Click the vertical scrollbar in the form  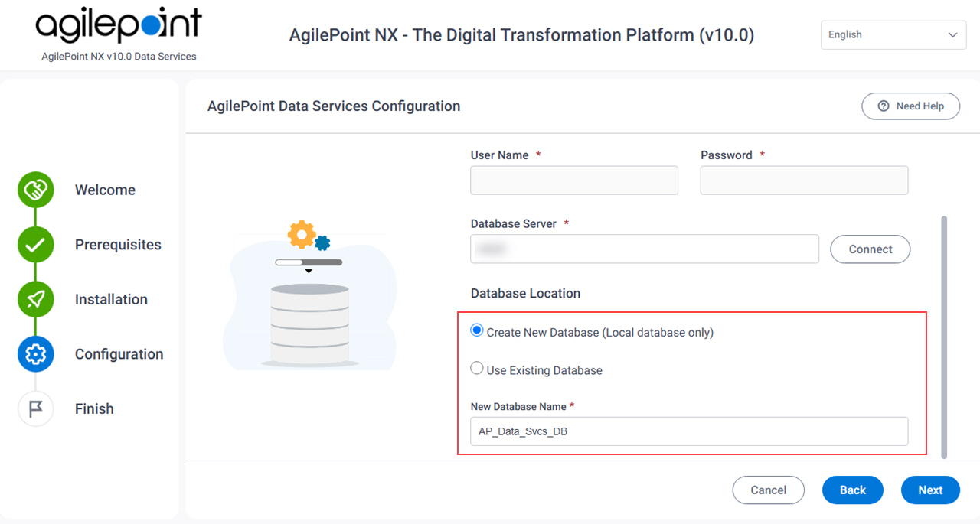pyautogui.click(x=944, y=337)
